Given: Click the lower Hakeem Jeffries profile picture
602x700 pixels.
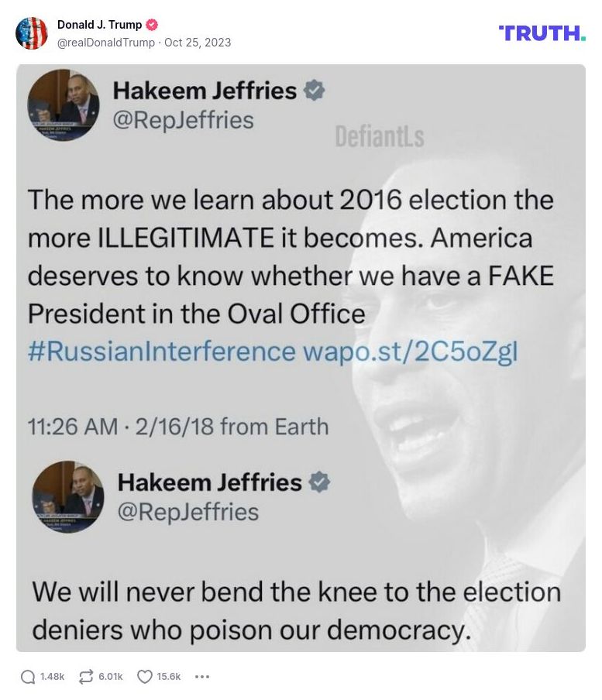Looking at the screenshot, I should [68, 496].
